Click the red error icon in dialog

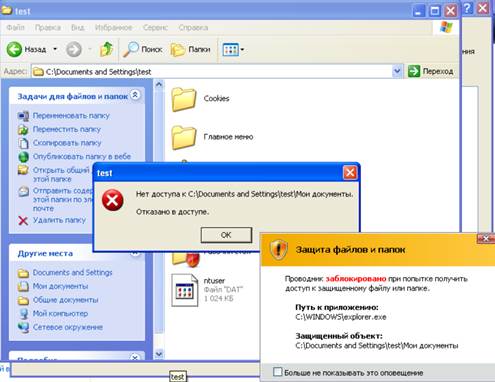pos(113,200)
